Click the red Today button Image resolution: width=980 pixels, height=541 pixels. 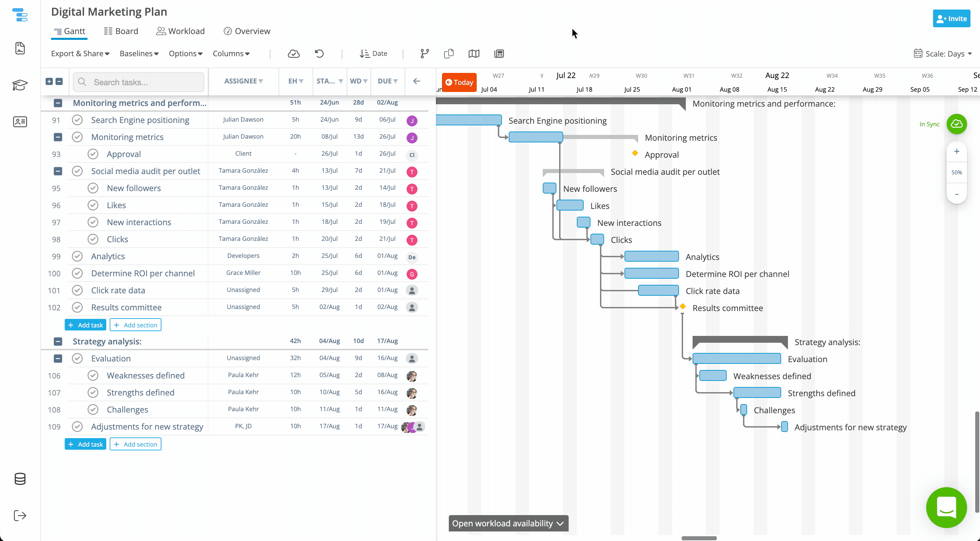coord(459,82)
